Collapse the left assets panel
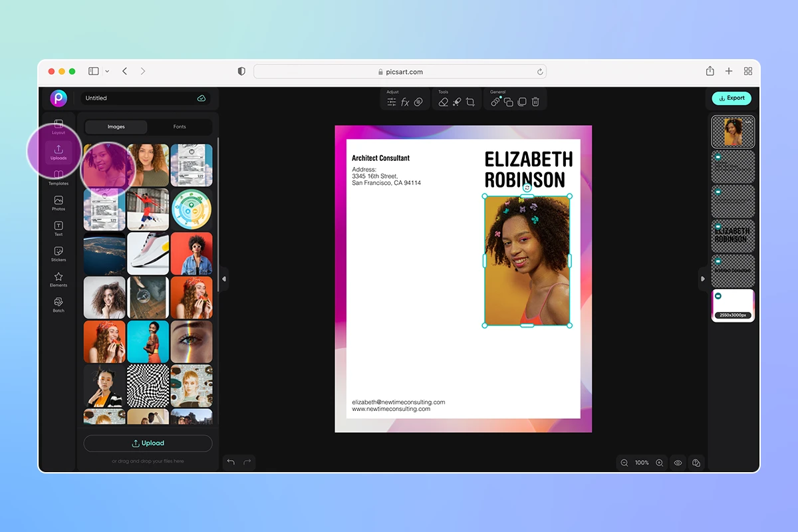The width and height of the screenshot is (798, 532). click(223, 279)
